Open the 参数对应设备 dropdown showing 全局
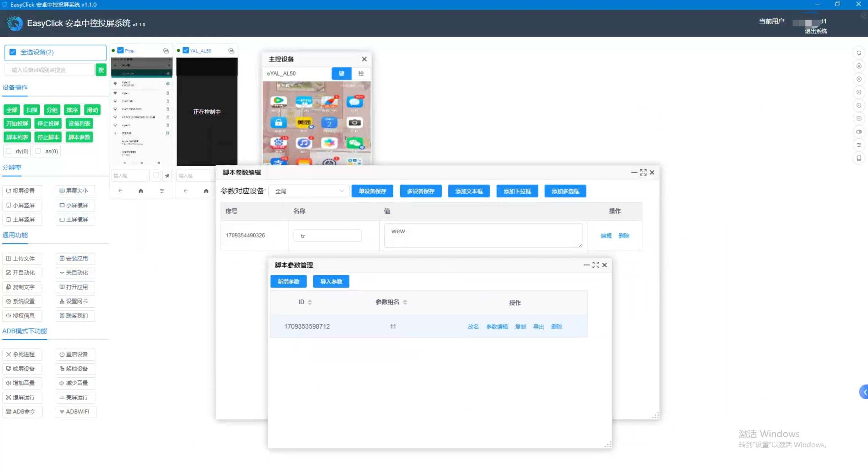868x470 pixels. (308, 191)
